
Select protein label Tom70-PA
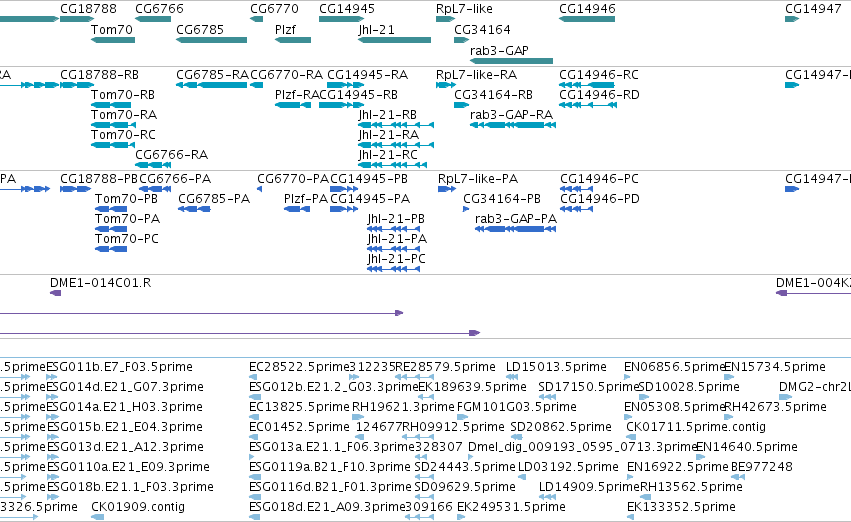[128, 219]
